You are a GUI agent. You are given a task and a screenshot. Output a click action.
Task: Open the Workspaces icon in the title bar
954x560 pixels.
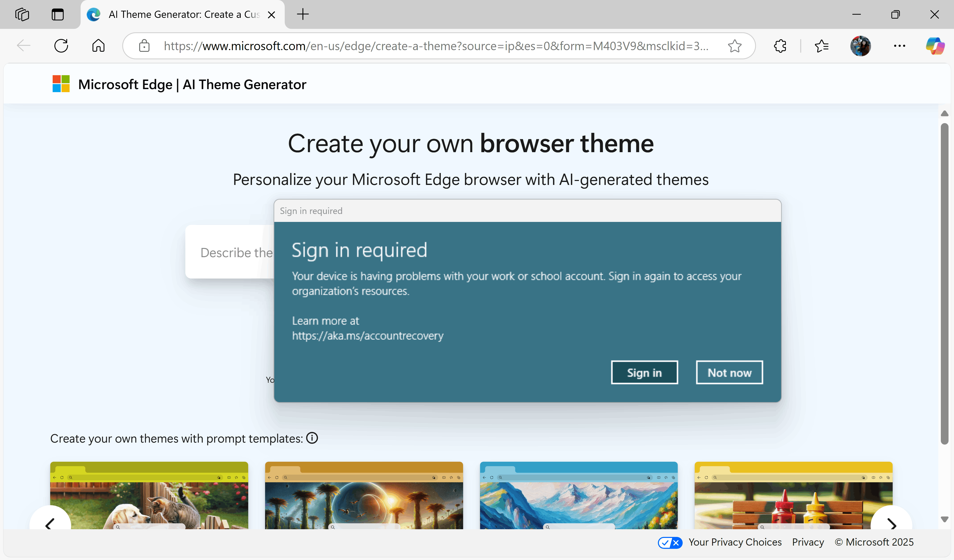pos(22,14)
